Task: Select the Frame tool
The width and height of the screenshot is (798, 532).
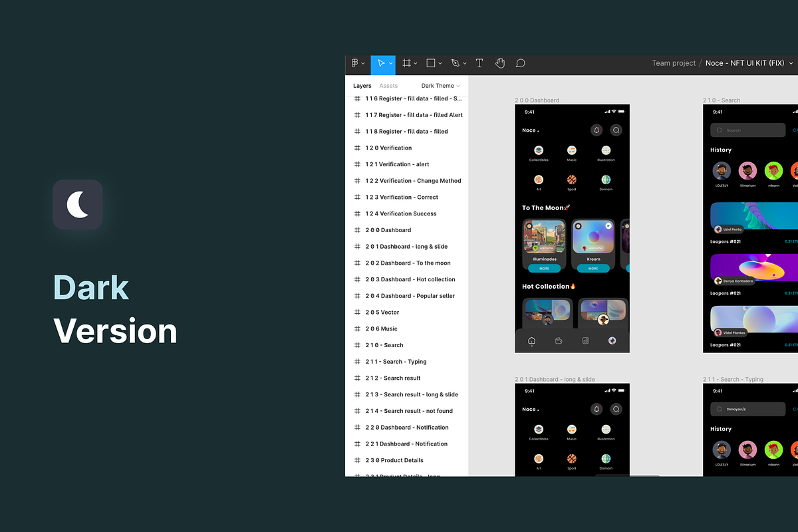Action: 406,63
